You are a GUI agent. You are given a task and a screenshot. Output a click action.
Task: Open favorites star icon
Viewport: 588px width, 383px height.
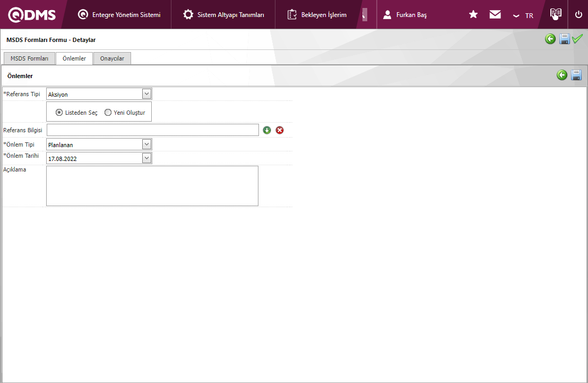473,14
